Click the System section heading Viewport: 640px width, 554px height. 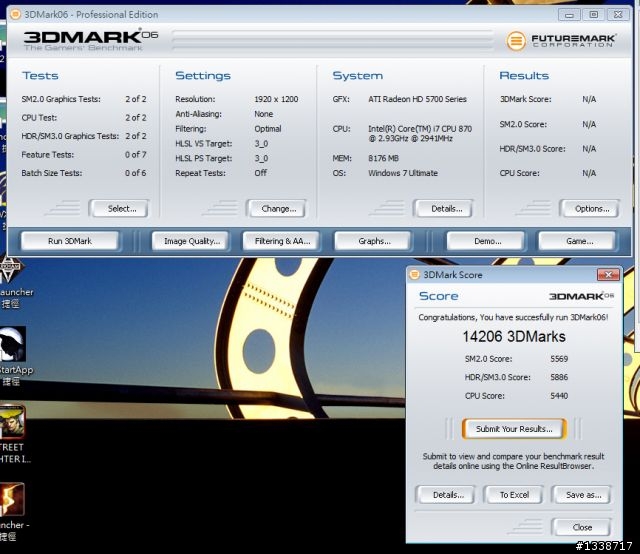point(358,76)
